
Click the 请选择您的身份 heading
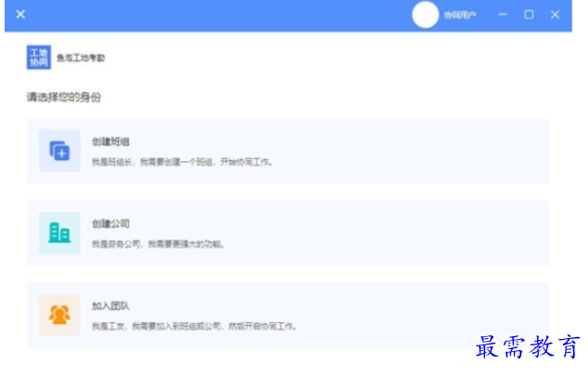point(64,97)
